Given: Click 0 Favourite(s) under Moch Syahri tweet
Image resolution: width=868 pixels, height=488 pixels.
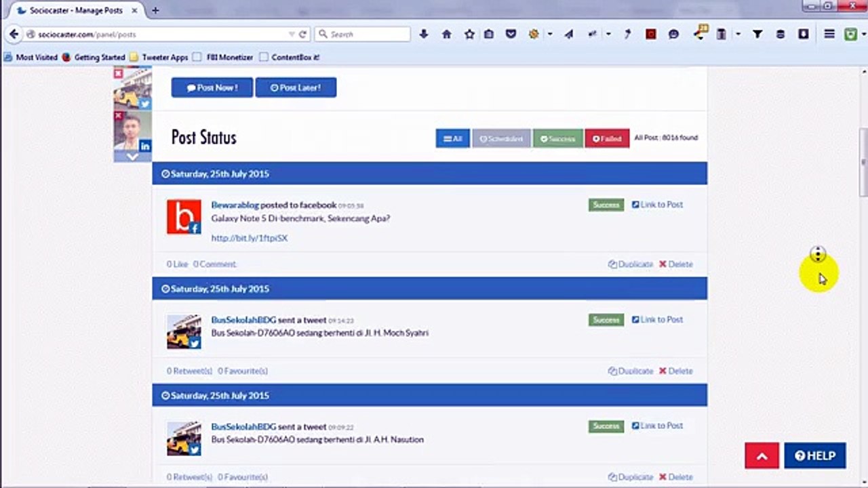Looking at the screenshot, I should pos(243,371).
